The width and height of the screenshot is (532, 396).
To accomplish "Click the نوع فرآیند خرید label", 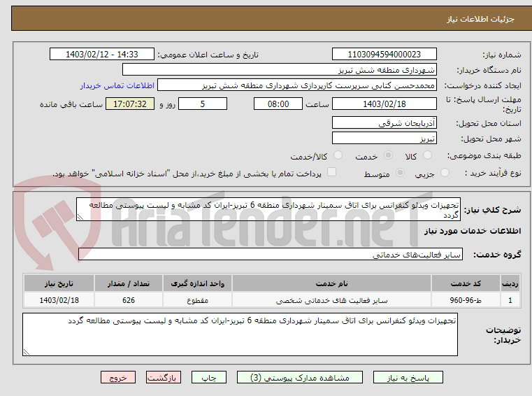I will (493, 174).
